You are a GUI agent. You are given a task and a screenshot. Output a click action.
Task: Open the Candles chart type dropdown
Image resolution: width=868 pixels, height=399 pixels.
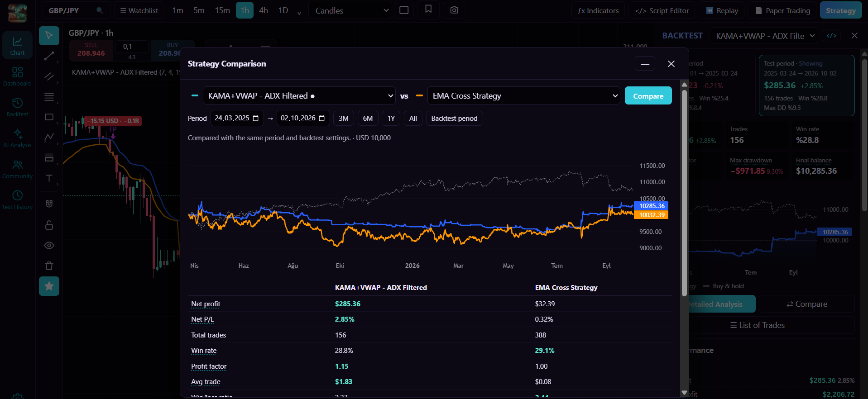coord(350,10)
